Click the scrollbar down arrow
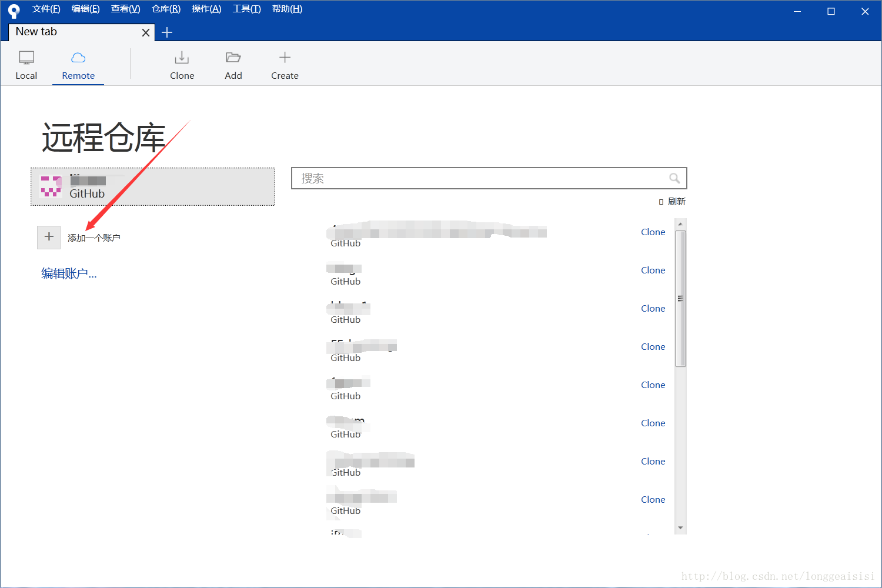 [x=680, y=528]
